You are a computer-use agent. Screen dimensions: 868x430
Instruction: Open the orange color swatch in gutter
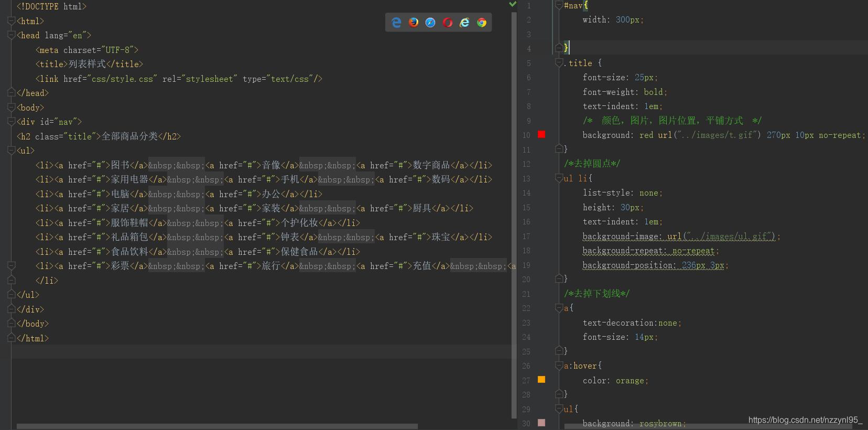click(x=541, y=380)
